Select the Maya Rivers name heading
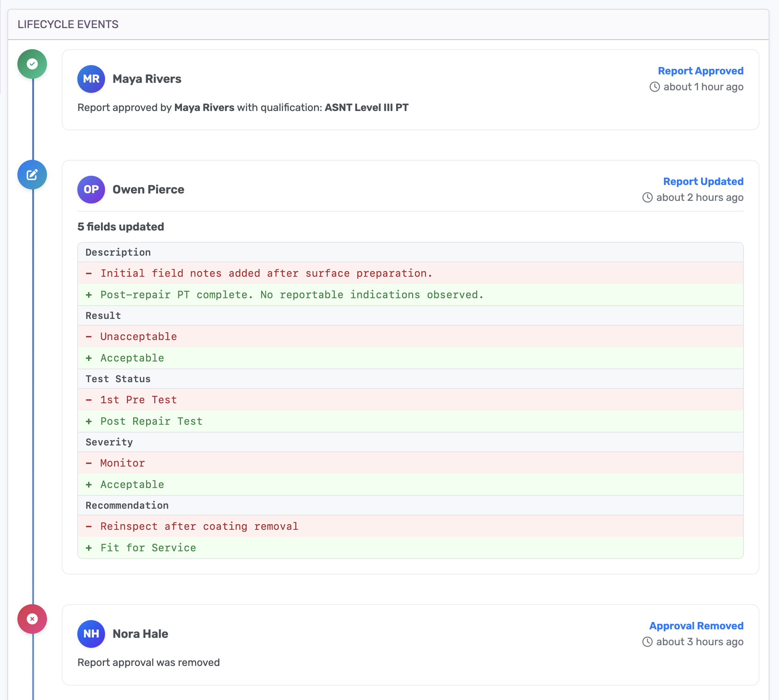 147,79
